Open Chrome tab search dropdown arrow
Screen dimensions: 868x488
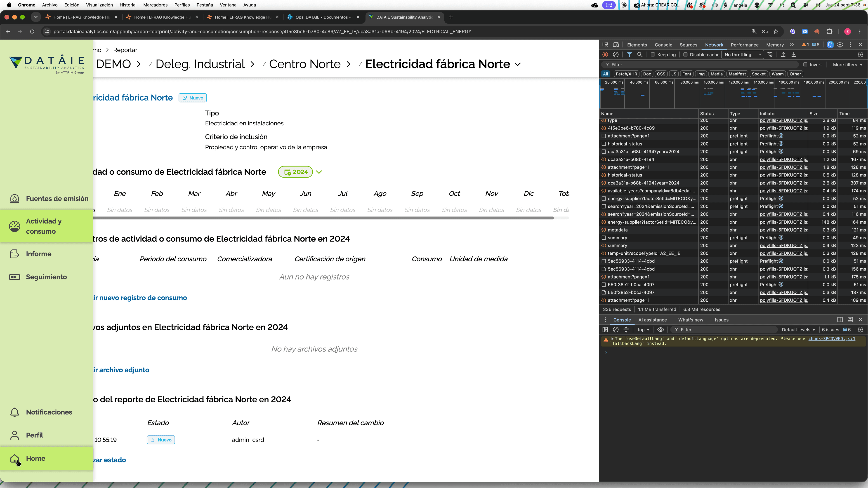36,17
